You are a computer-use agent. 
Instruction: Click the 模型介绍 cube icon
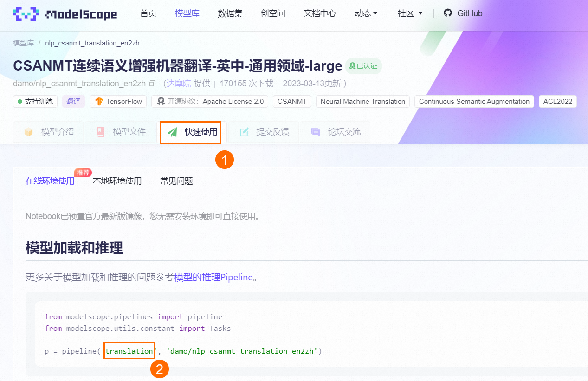coord(29,132)
